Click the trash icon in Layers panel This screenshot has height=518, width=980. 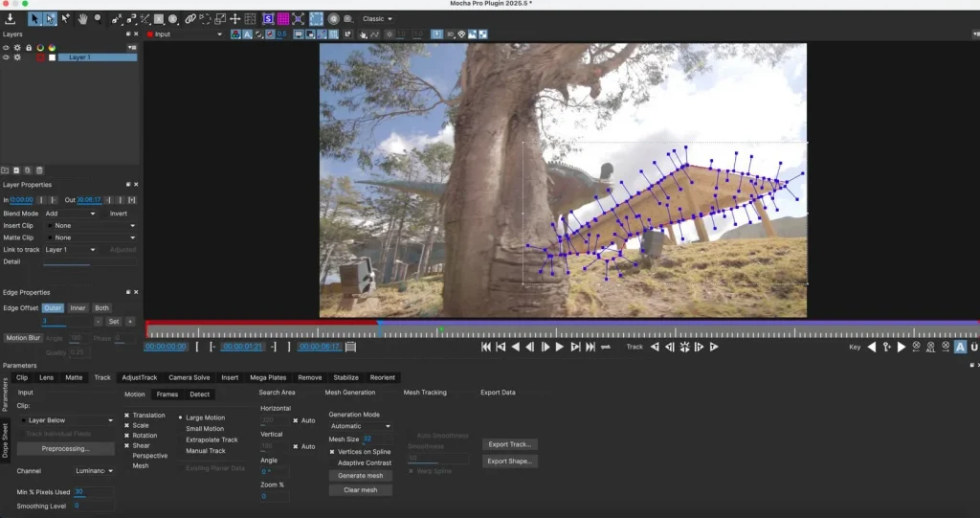click(39, 170)
